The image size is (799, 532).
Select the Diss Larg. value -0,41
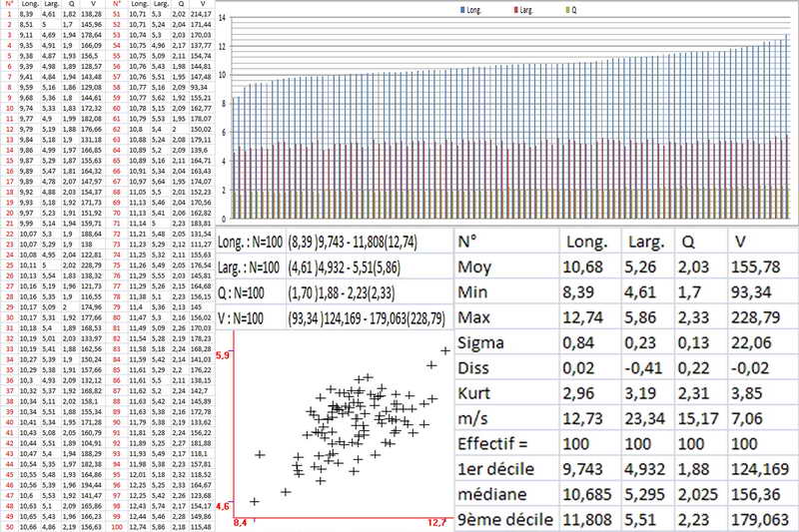643,368
